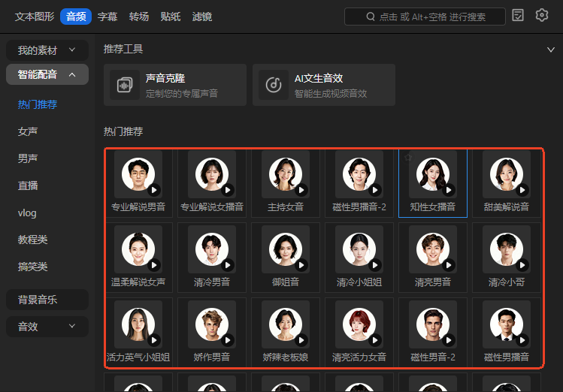Open the 声音克隆 voice clone tool

(174, 85)
